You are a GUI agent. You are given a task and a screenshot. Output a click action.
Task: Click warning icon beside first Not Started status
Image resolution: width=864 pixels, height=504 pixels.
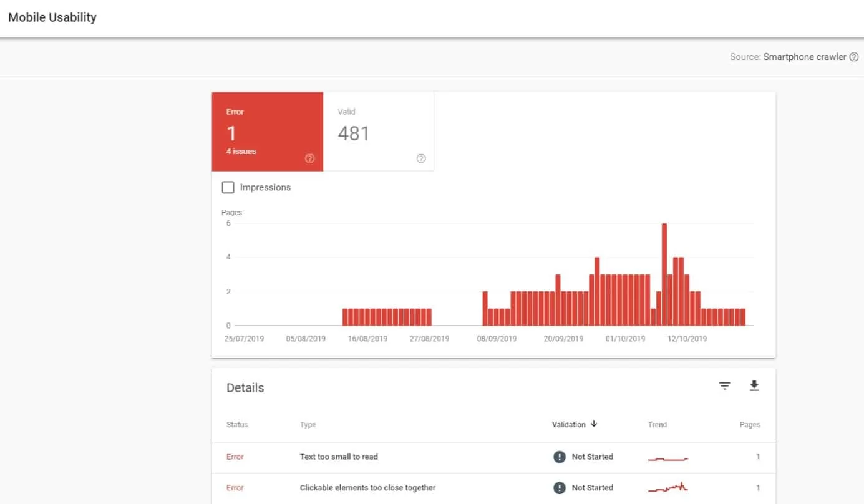[x=559, y=457]
